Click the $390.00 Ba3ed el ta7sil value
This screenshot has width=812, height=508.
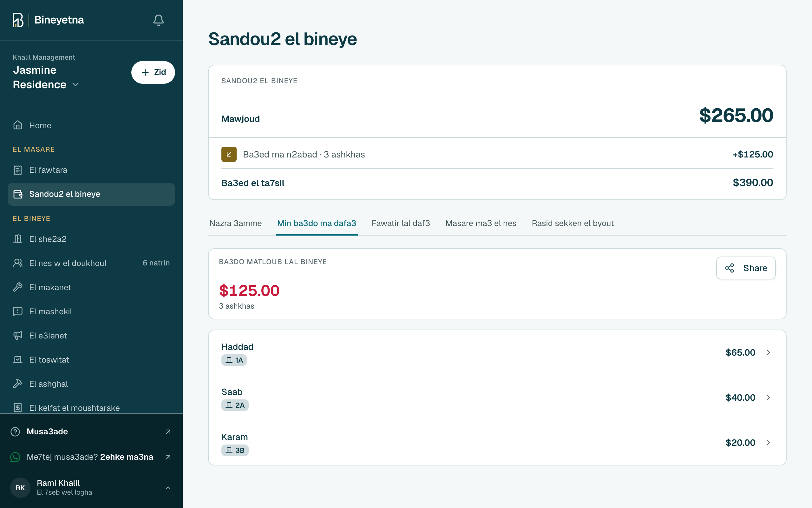753,183
